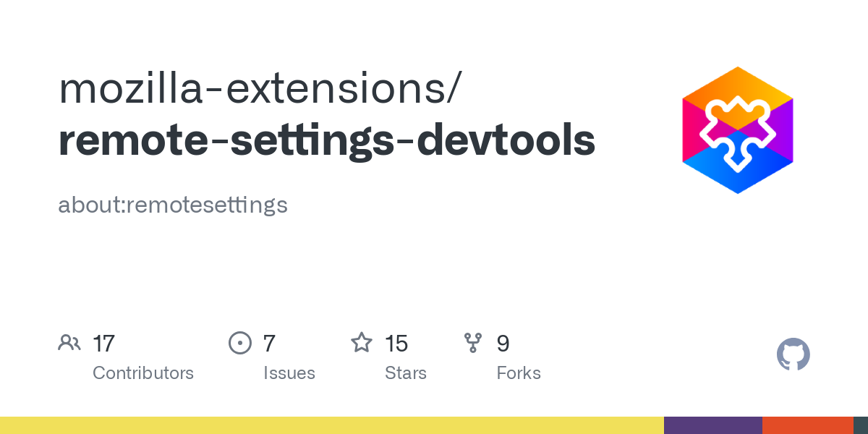Click the contributor count 17
The image size is (868, 434).
click(x=104, y=343)
